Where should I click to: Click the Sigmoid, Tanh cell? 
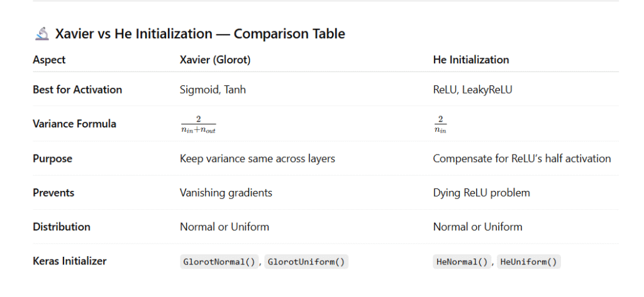[213, 90]
